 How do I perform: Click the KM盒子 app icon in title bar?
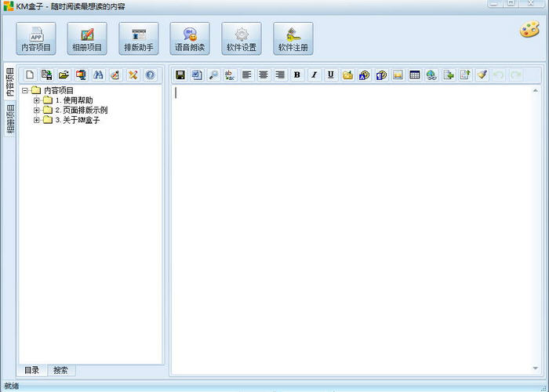[x=9, y=6]
